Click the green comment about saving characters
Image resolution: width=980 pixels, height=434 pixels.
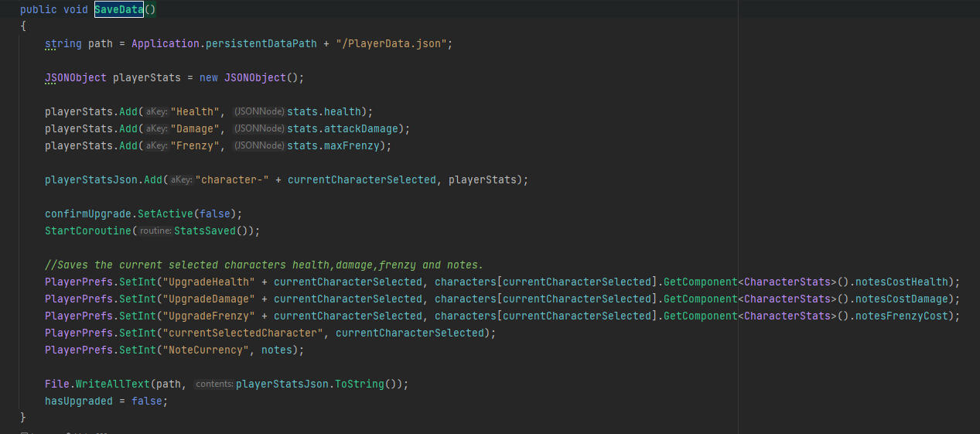[264, 265]
